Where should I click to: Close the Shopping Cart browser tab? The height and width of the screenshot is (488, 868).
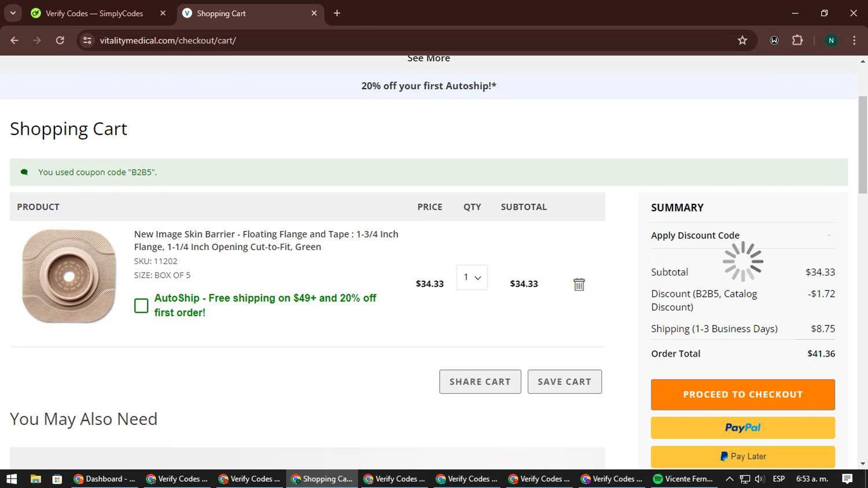[314, 13]
